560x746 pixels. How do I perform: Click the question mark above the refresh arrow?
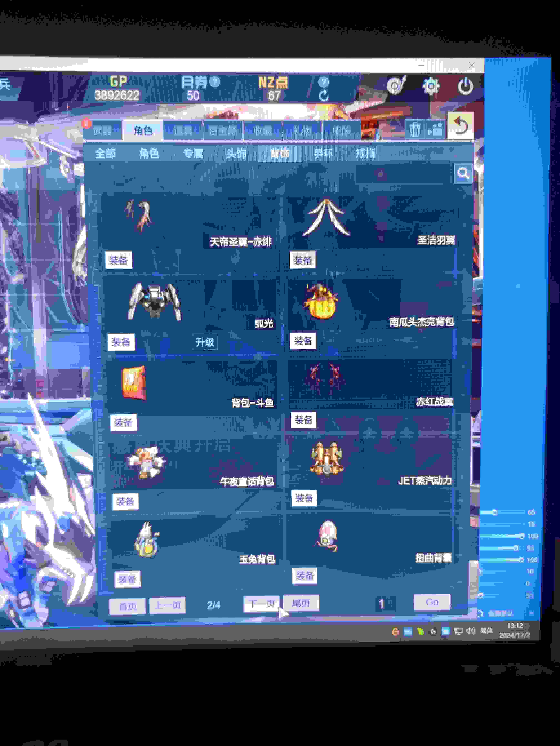pyautogui.click(x=324, y=82)
